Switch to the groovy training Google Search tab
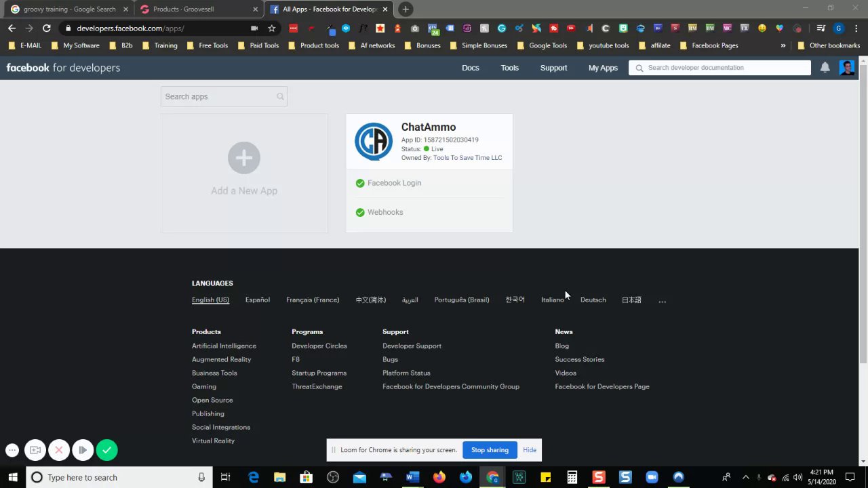The image size is (868, 488). pyautogui.click(x=68, y=9)
